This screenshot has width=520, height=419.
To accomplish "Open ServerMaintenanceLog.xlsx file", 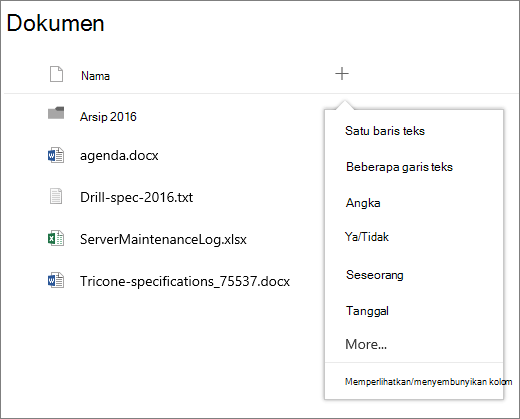I will point(163,240).
